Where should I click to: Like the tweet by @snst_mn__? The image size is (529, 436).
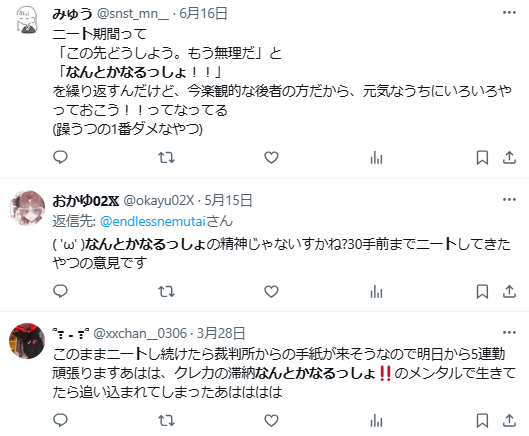pyautogui.click(x=271, y=157)
